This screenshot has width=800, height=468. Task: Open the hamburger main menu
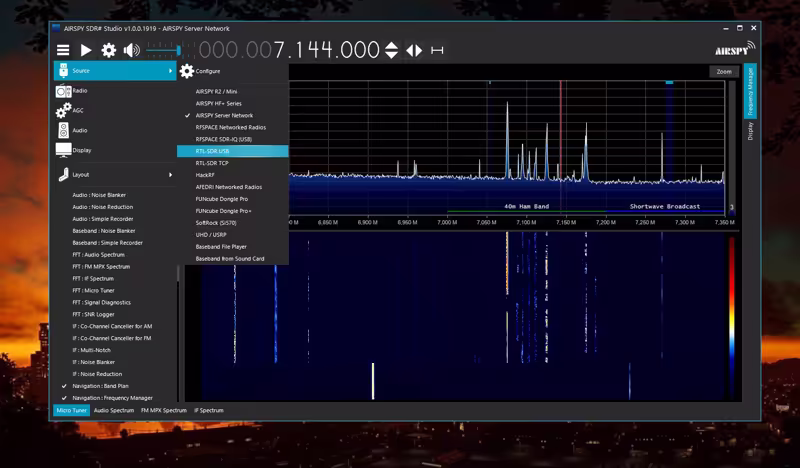[x=63, y=50]
